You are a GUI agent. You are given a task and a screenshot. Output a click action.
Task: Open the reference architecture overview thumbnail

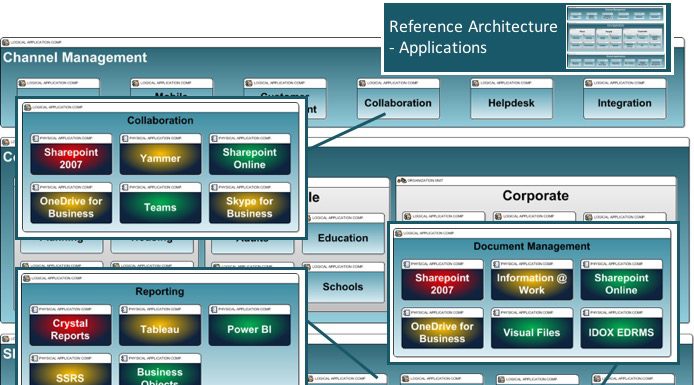coord(616,37)
